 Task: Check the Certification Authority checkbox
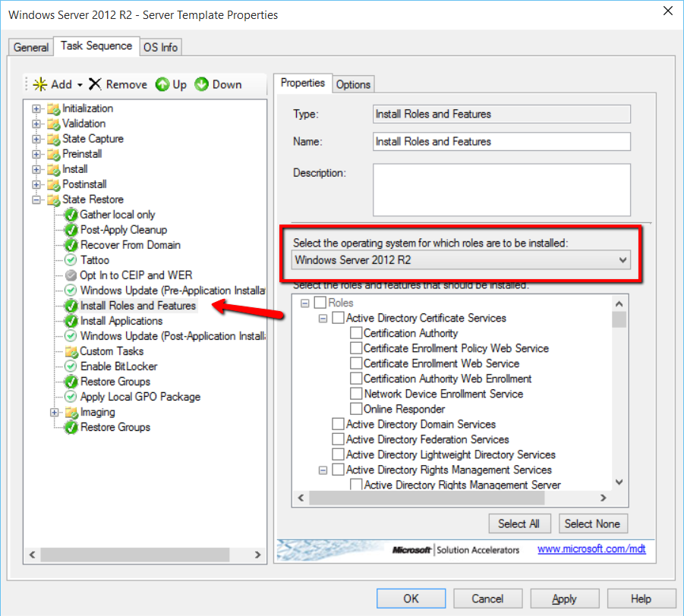[x=356, y=333]
